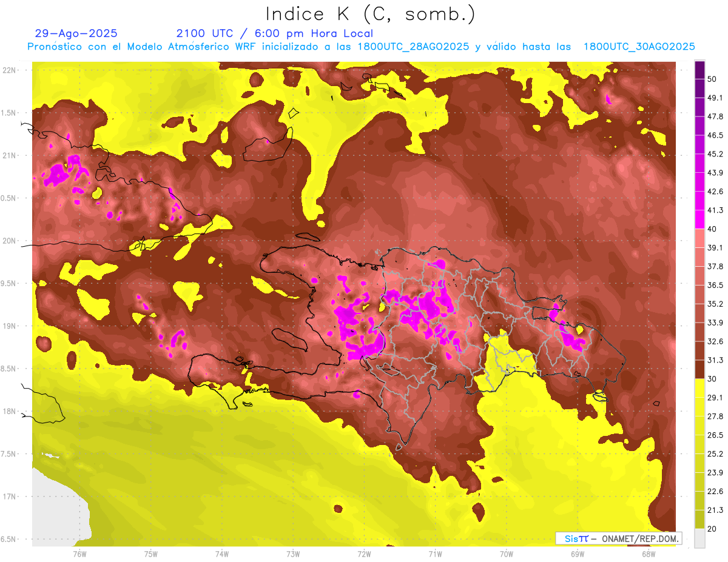Click the '33.9' colorbar value
728x562 pixels.
[x=715, y=323]
